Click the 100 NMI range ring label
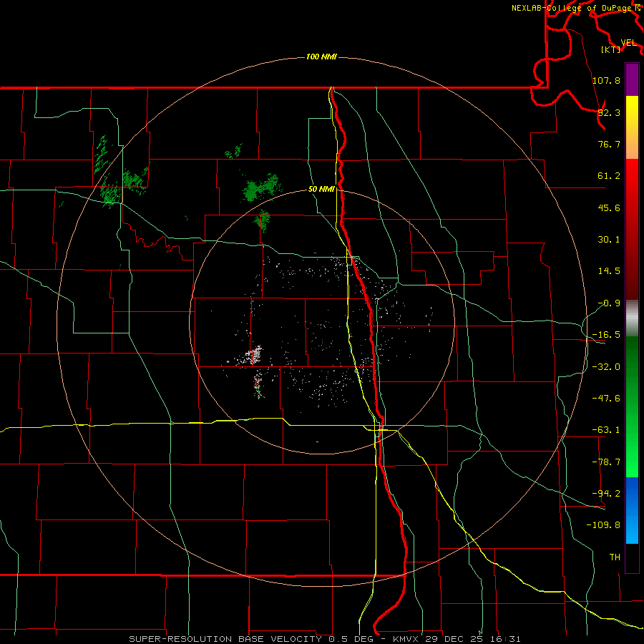This screenshot has width=644, height=644. click(x=321, y=57)
